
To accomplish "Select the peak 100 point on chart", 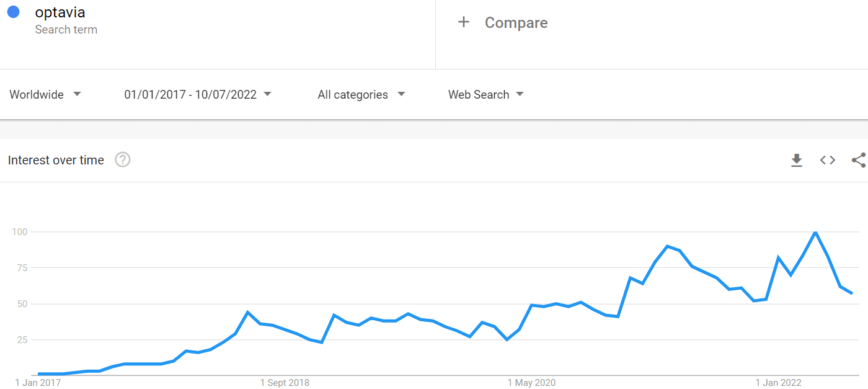I will [815, 232].
